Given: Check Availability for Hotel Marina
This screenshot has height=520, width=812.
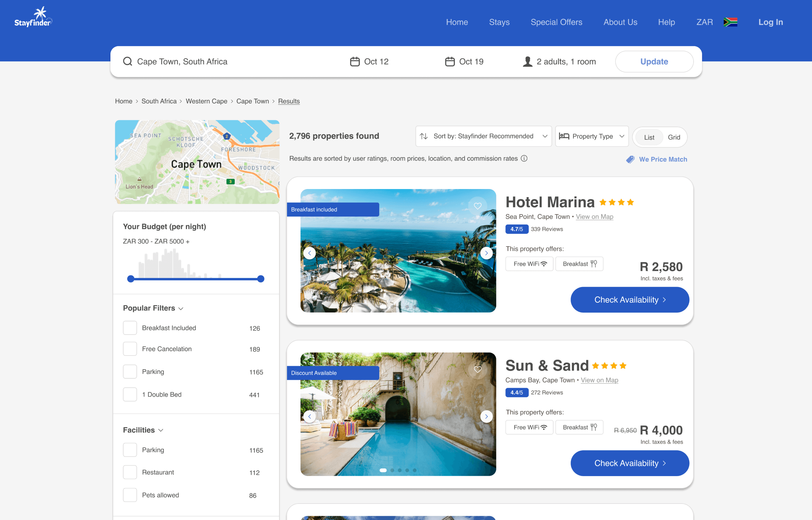Looking at the screenshot, I should click(630, 300).
